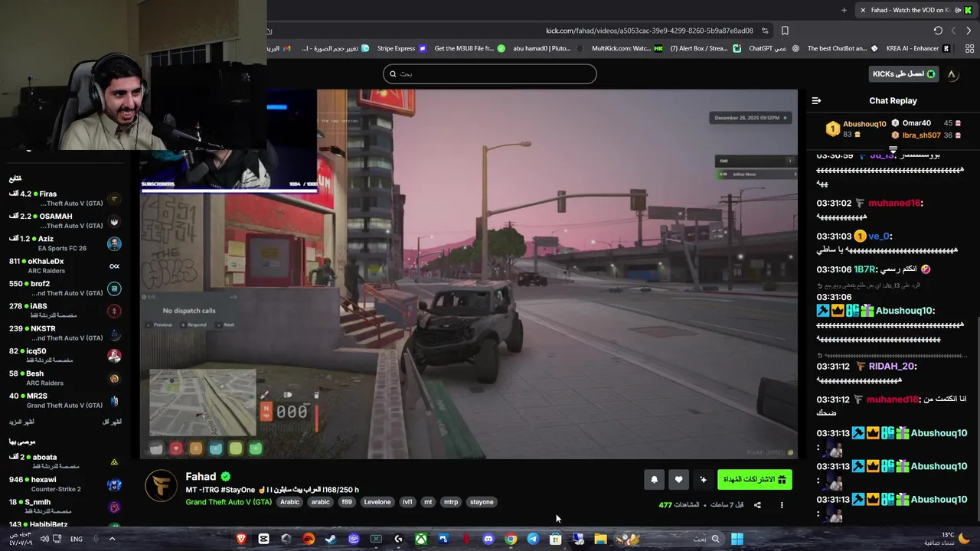The width and height of the screenshot is (980, 551).
Task: Follow Fahad with the heart icon
Action: coord(678,480)
